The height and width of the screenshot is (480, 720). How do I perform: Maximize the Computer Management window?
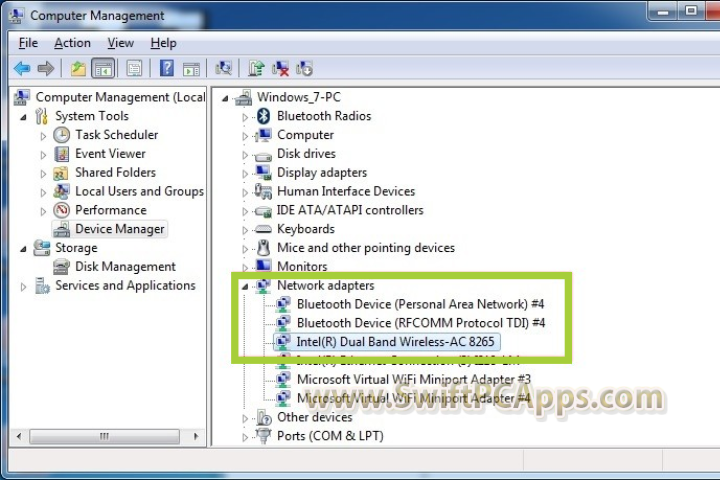tap(691, 11)
